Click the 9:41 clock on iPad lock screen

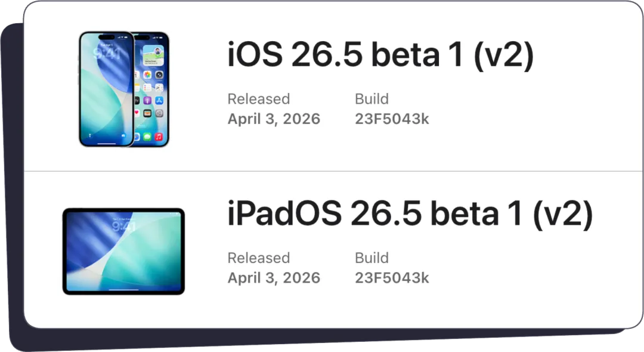tap(123, 227)
